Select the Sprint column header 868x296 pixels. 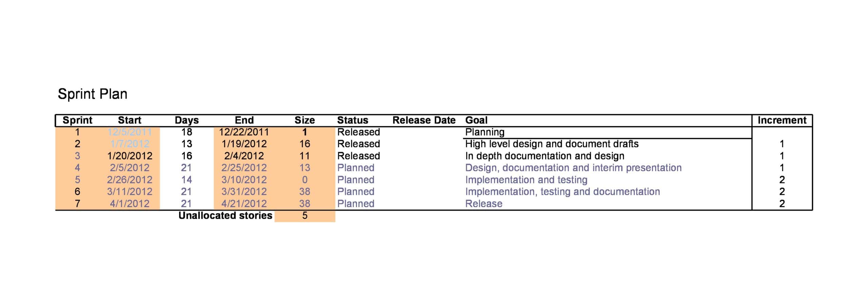coord(77,120)
